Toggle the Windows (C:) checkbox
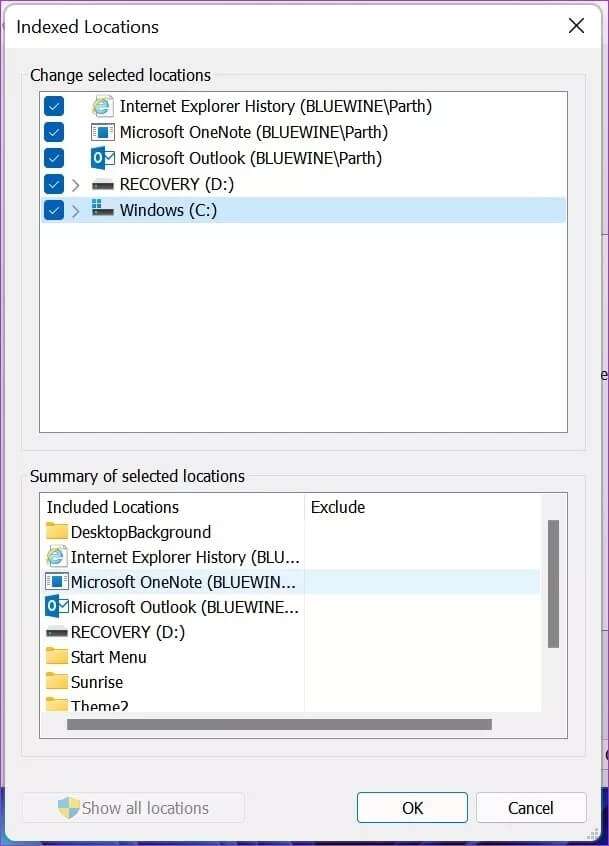The width and height of the screenshot is (609, 846). coord(54,210)
